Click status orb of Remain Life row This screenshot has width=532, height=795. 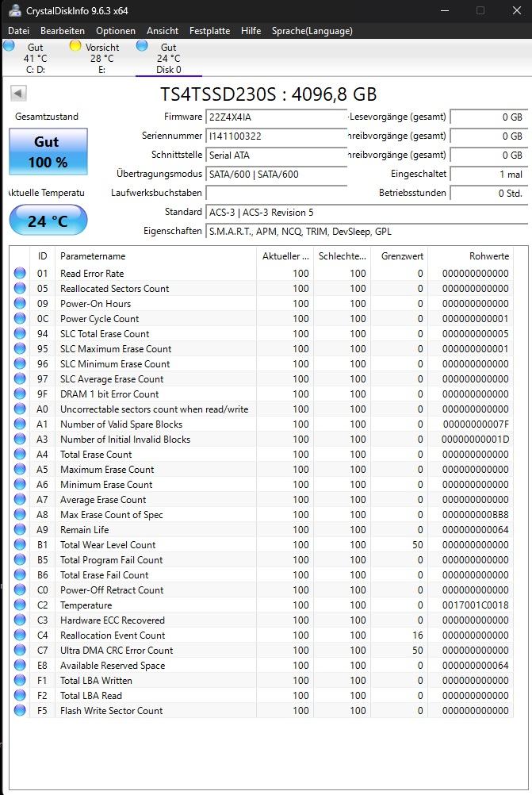point(20,529)
